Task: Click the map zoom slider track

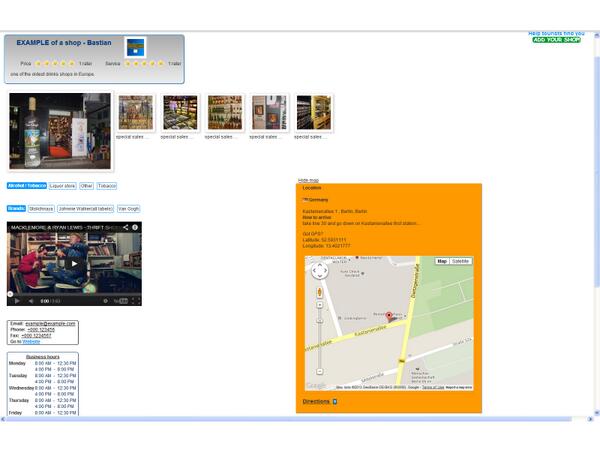Action: click(x=320, y=338)
